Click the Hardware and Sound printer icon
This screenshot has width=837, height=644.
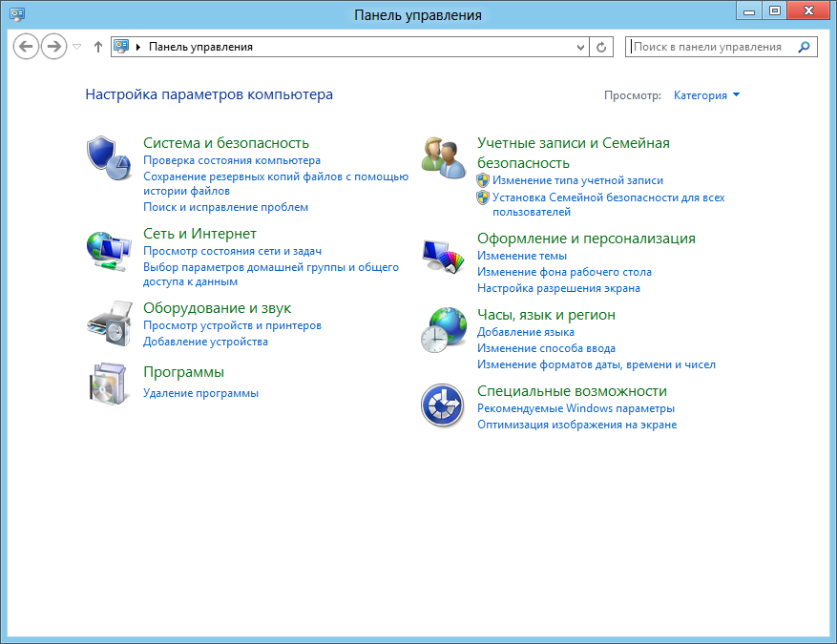(108, 324)
